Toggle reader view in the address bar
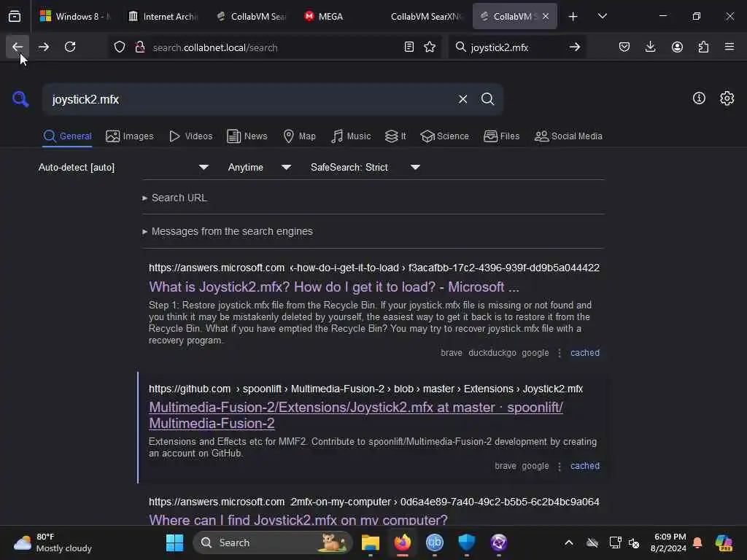Screen dimensions: 747x560 click(409, 47)
